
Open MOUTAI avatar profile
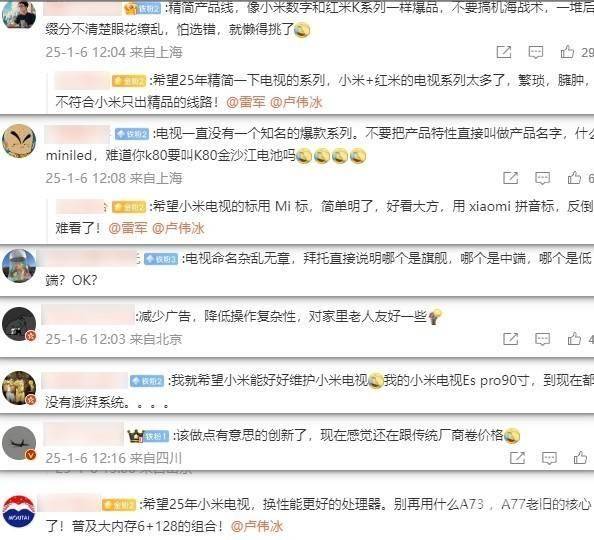(19, 512)
